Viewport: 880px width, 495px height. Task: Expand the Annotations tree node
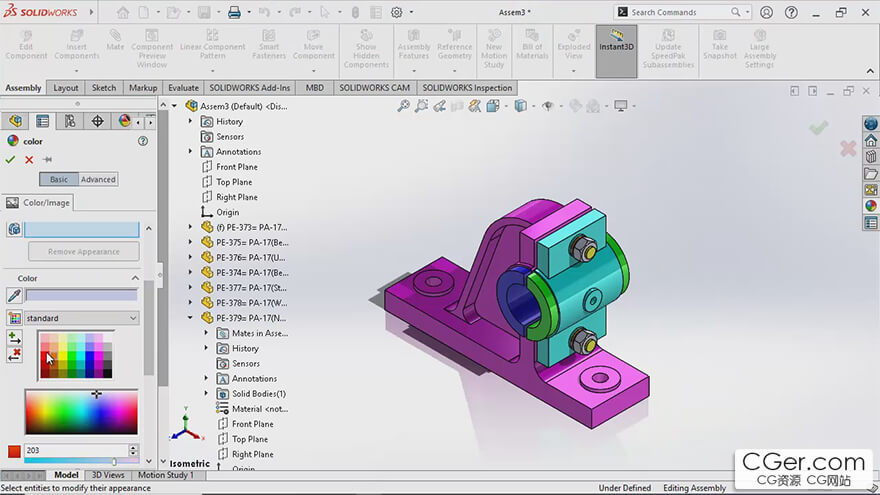click(190, 152)
